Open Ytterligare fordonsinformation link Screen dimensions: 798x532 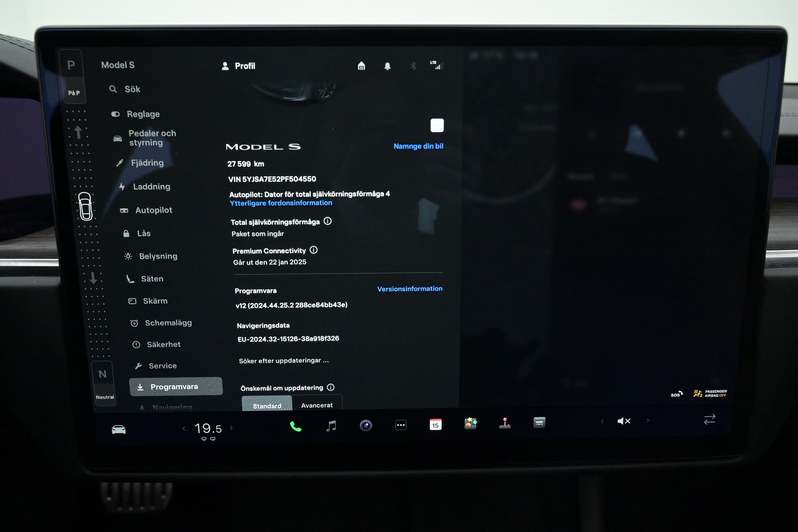point(281,203)
